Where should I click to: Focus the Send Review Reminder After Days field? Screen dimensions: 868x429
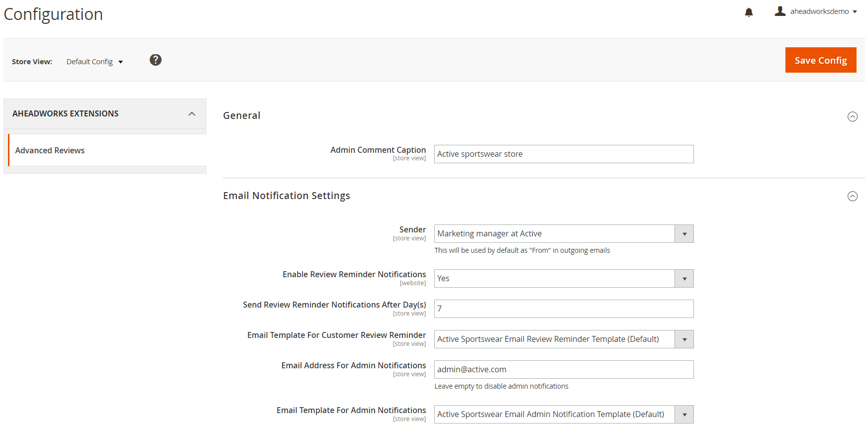pos(564,309)
